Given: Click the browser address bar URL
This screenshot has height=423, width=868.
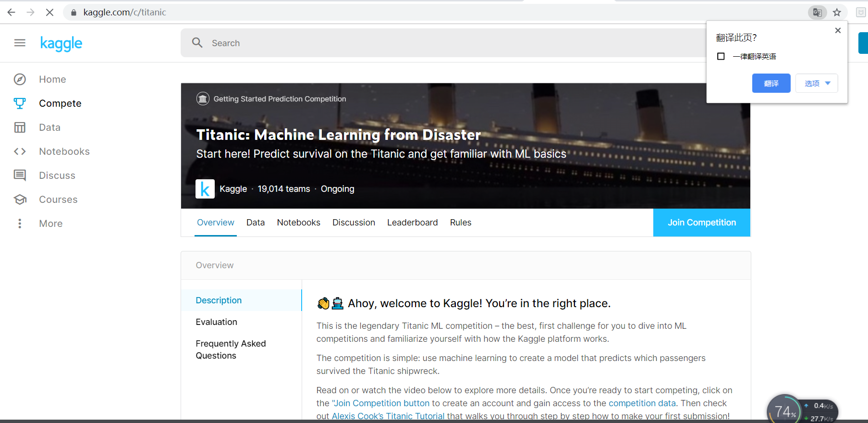Looking at the screenshot, I should [x=125, y=12].
